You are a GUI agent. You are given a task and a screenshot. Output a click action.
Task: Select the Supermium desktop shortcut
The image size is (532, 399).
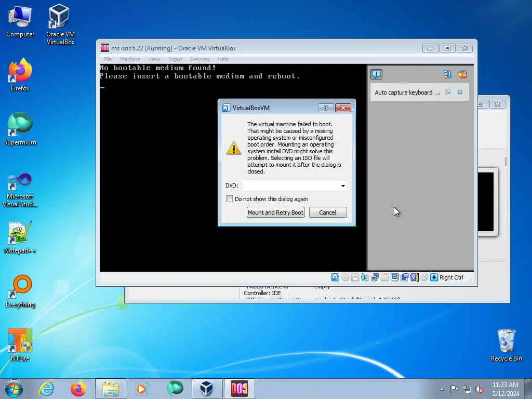pos(20,129)
